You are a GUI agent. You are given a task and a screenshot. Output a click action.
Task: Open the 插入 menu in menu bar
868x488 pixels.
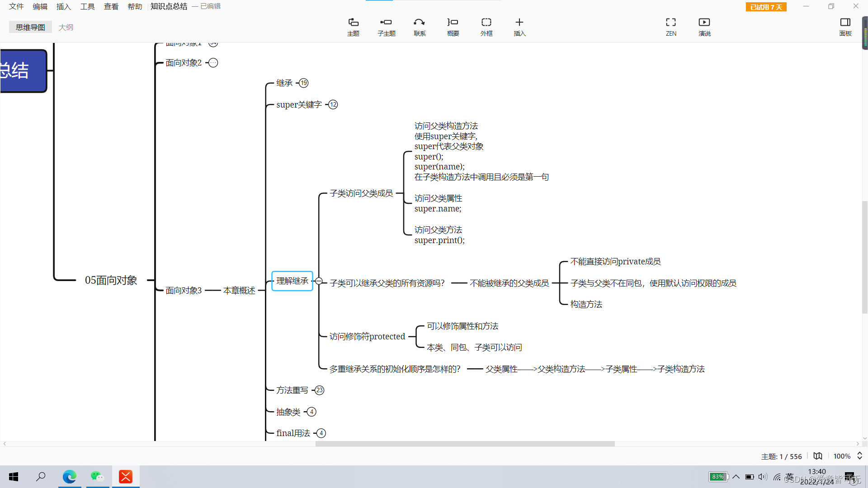pyautogui.click(x=63, y=6)
